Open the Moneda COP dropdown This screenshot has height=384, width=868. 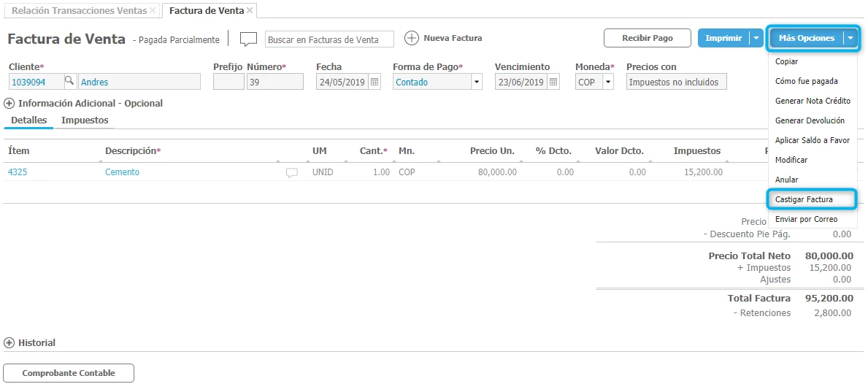pos(608,82)
